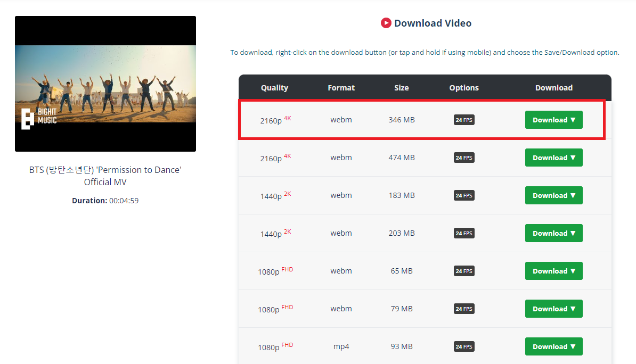Click the red play icon beside Download Video
Viewport: 636px width, 364px height.
click(x=386, y=23)
